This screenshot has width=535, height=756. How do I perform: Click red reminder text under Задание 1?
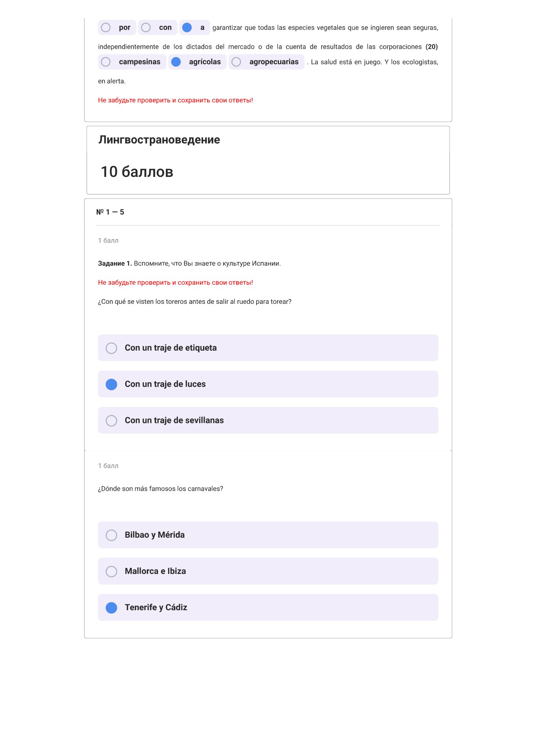tap(175, 283)
